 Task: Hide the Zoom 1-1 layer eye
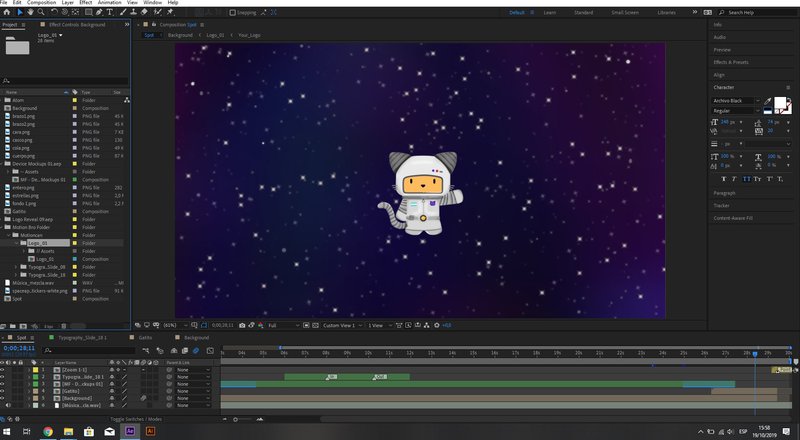[3, 370]
